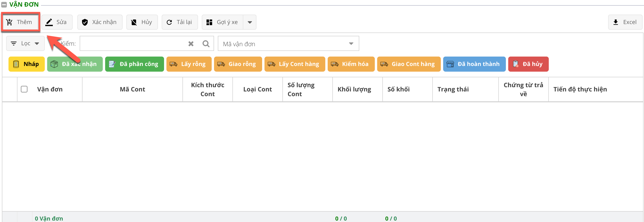Click the Thêm add-order cart icon
Image resolution: width=644 pixels, height=222 pixels.
click(9, 22)
